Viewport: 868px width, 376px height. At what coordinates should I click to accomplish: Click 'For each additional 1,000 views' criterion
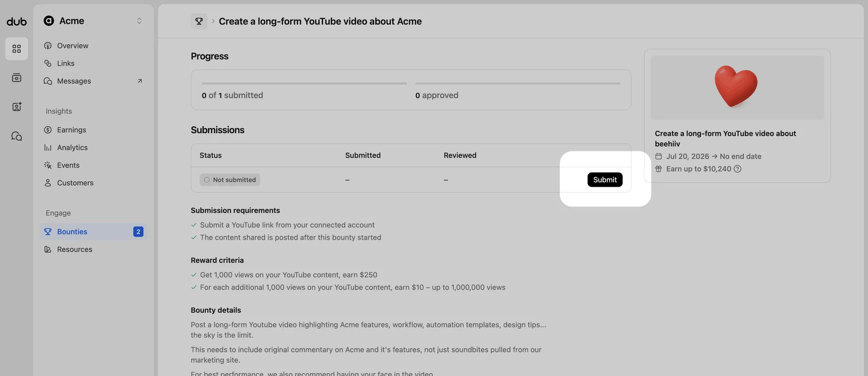click(353, 287)
